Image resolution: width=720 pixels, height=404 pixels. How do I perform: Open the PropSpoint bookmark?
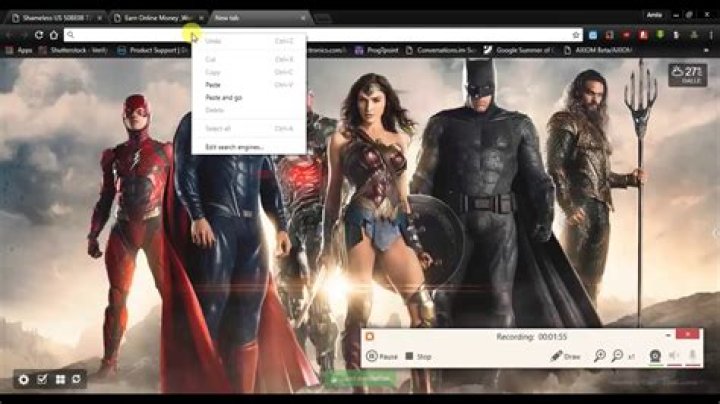point(377,50)
